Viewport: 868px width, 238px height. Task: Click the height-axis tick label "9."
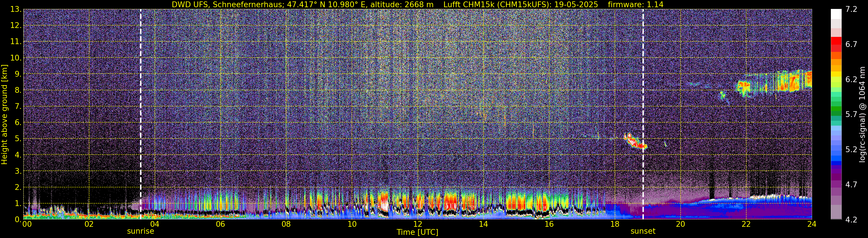[18, 74]
